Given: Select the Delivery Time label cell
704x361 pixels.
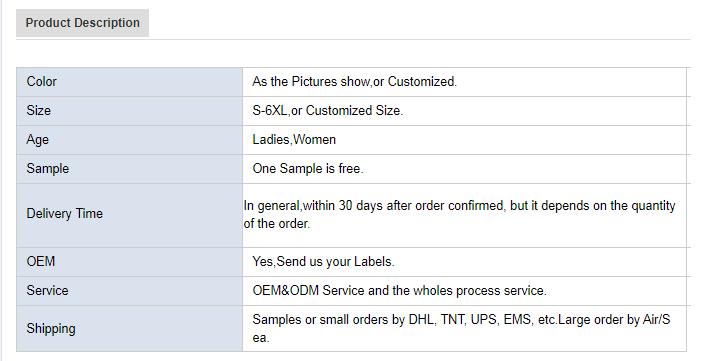Looking at the screenshot, I should [x=130, y=215].
